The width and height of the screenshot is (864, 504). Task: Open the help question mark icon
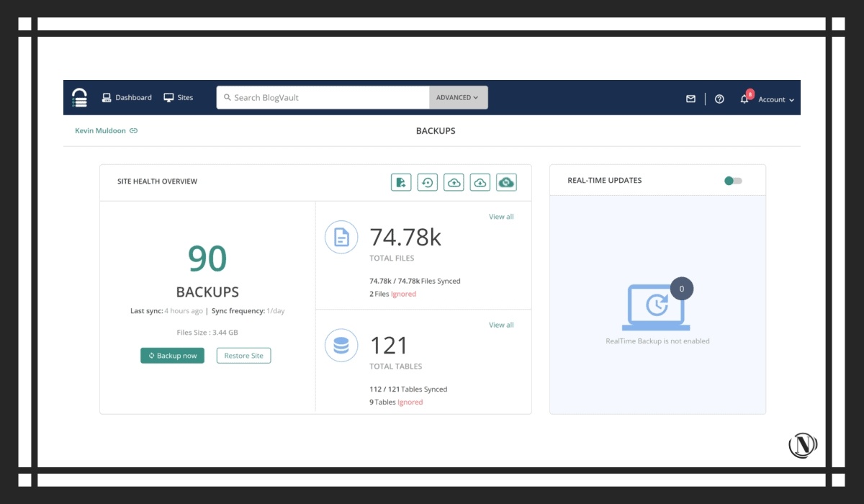click(x=719, y=99)
